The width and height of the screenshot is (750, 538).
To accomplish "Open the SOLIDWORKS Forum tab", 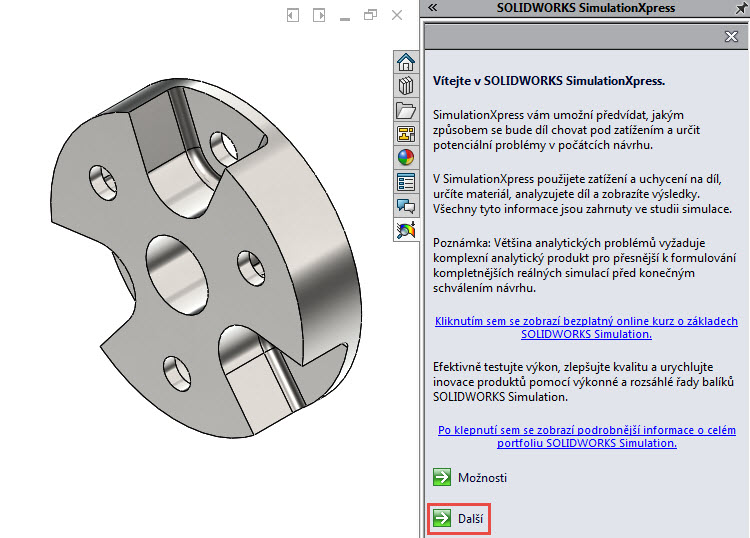I will [406, 206].
